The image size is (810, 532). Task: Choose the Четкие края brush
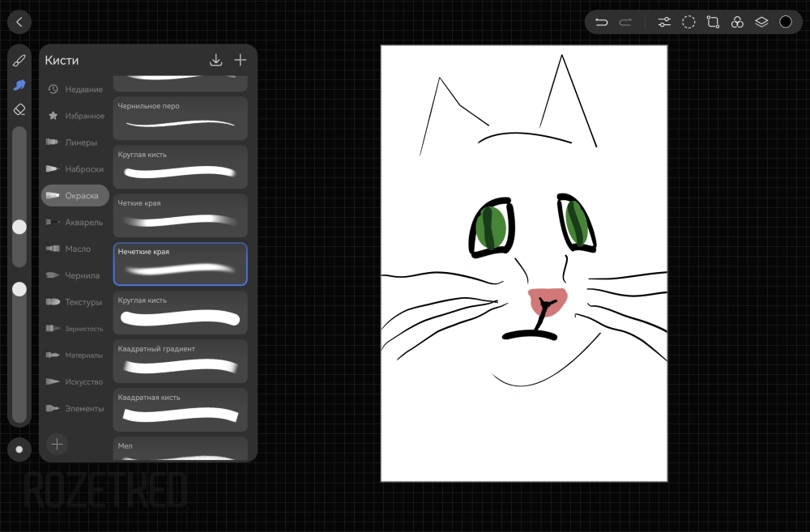[x=180, y=215]
